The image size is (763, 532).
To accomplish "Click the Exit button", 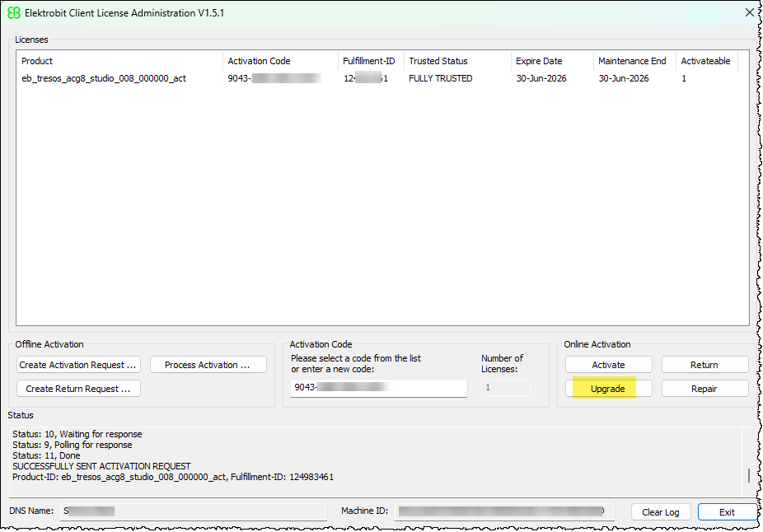I will [727, 511].
